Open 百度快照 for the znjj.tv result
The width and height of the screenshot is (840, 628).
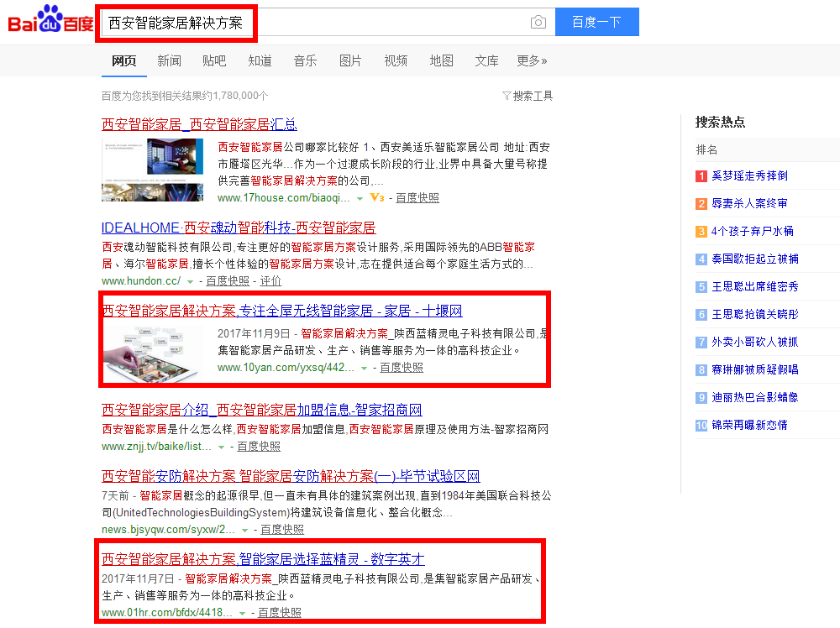point(259,447)
